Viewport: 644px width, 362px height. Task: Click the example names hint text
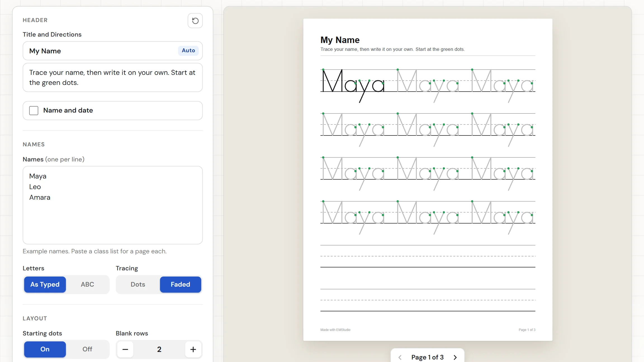coord(94,251)
